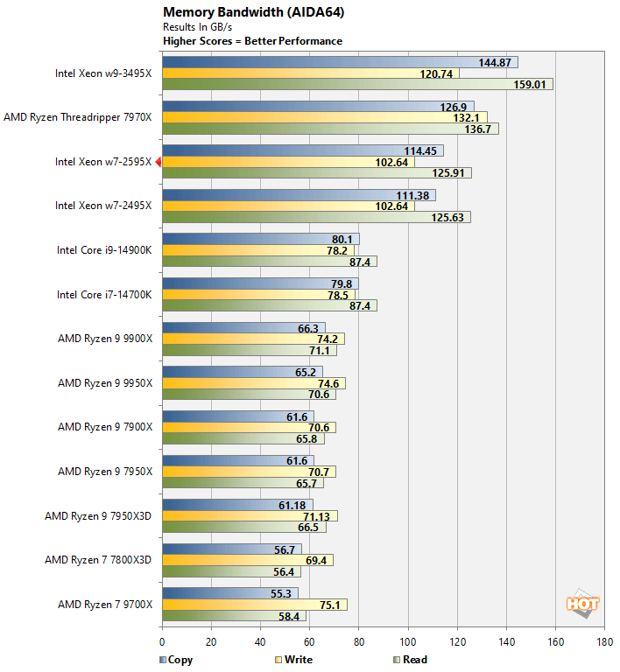
Task: Click the chart title Memory Bandwidth (AIDA64)
Action: (x=253, y=12)
